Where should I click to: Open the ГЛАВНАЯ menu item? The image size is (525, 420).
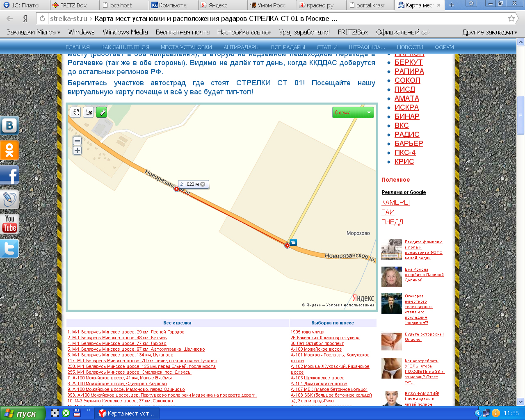78,47
